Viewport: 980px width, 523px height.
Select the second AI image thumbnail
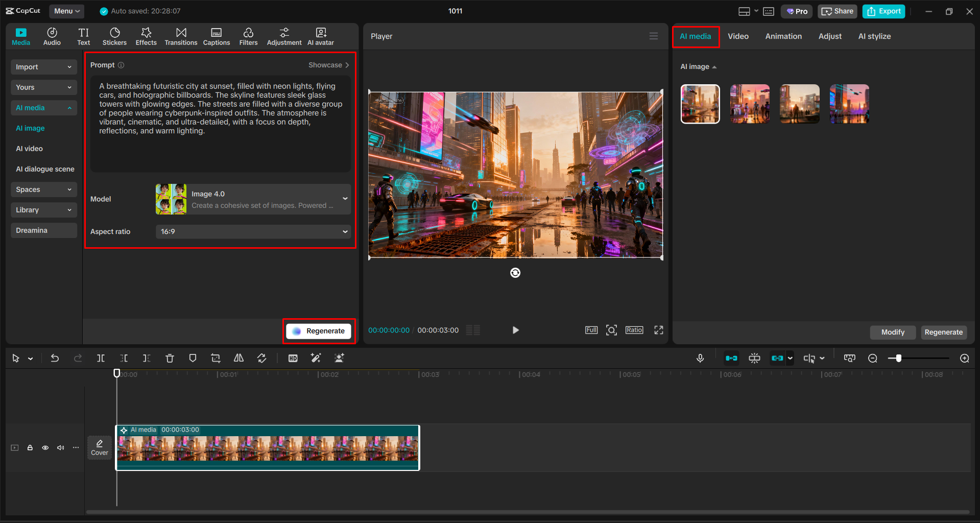click(749, 104)
